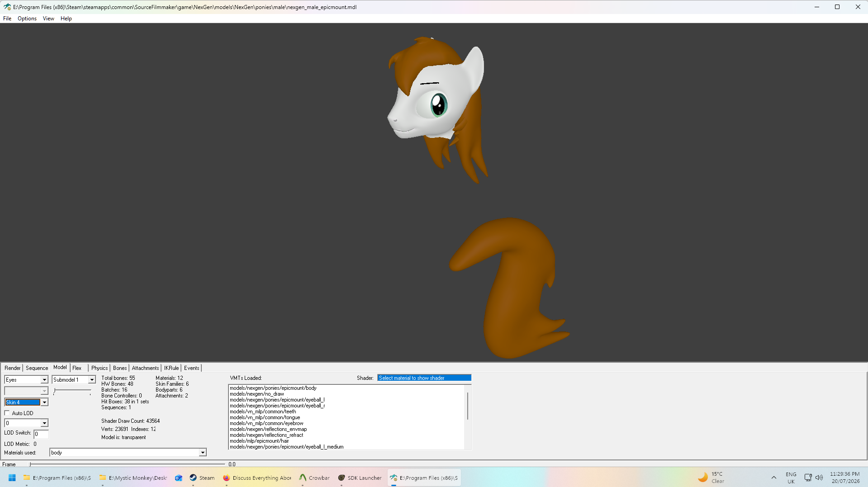This screenshot has width=868, height=487.
Task: Switch to the Firefox Discuss Everything window
Action: point(257,478)
